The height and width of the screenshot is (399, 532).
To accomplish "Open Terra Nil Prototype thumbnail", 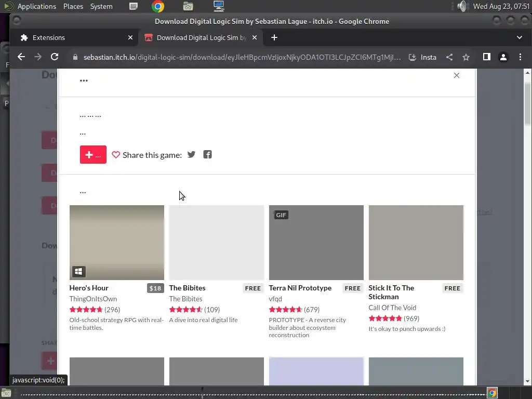I will click(x=316, y=243).
